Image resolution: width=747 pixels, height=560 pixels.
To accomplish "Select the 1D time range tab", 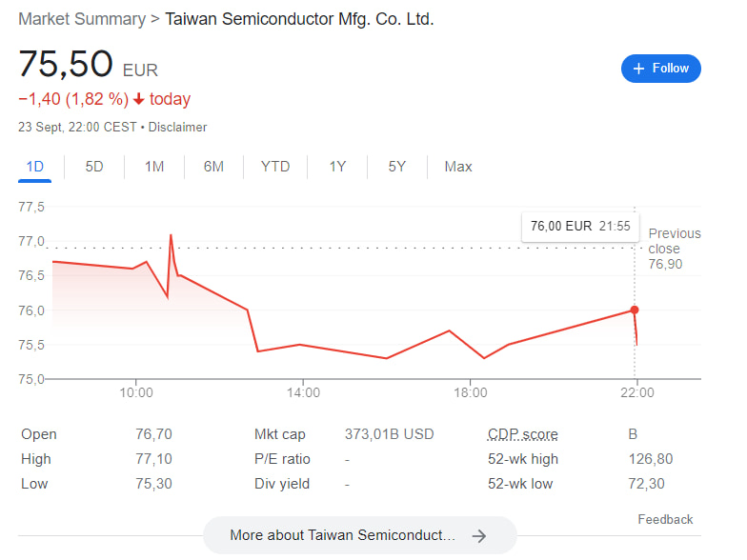I will (x=35, y=167).
